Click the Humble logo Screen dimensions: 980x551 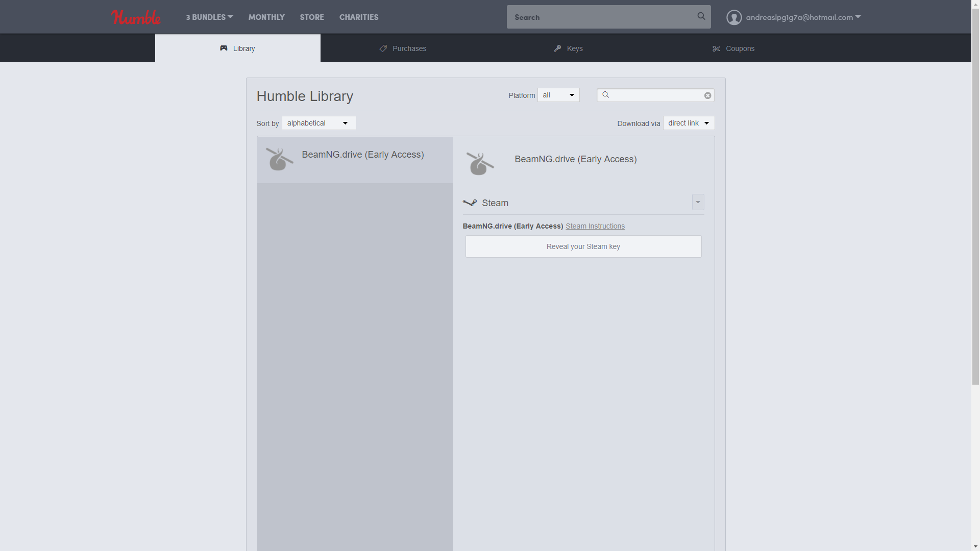coord(136,17)
